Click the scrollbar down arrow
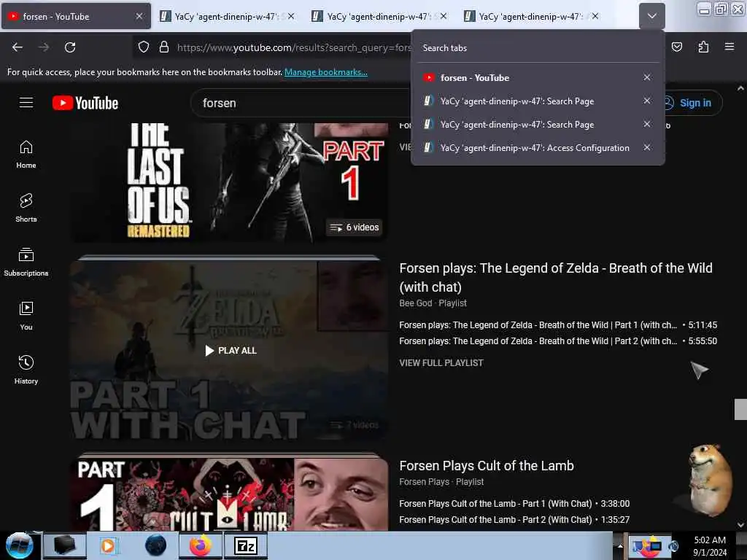The width and height of the screenshot is (747, 560). click(x=740, y=525)
